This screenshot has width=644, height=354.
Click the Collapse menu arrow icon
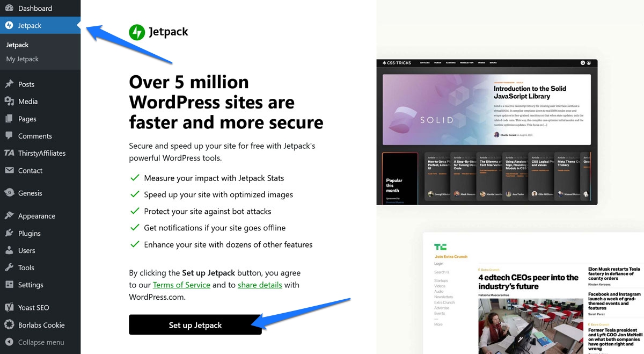coord(9,342)
